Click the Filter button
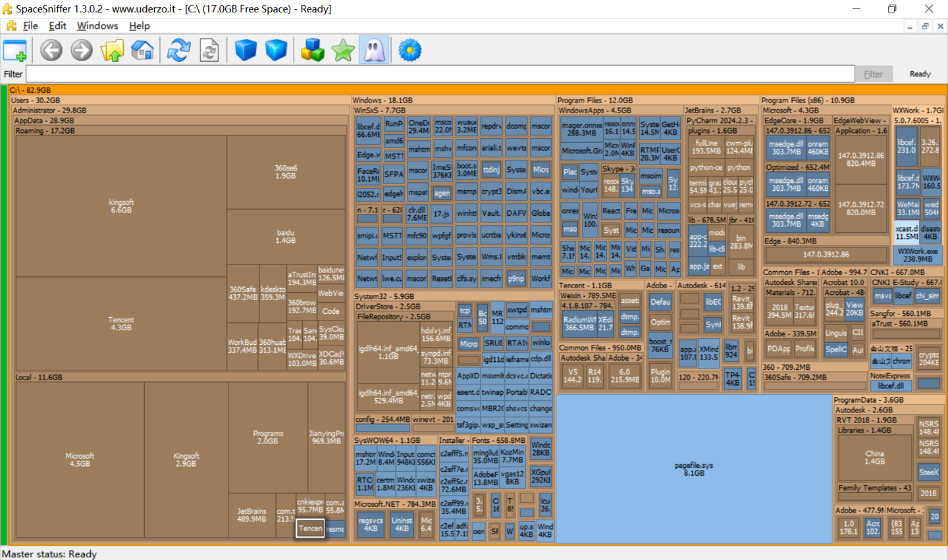The width and height of the screenshot is (948, 560). pos(873,74)
